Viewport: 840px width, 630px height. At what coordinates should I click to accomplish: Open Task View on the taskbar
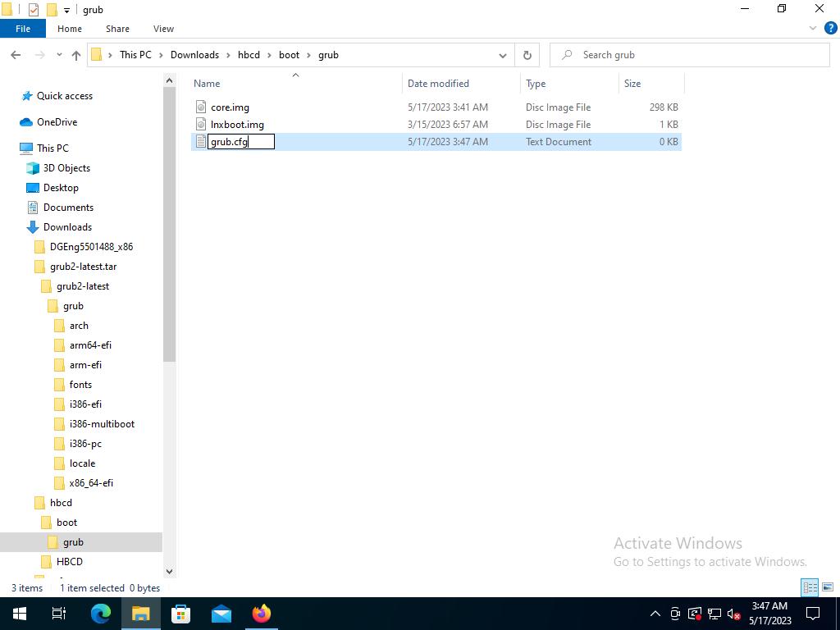(x=59, y=614)
